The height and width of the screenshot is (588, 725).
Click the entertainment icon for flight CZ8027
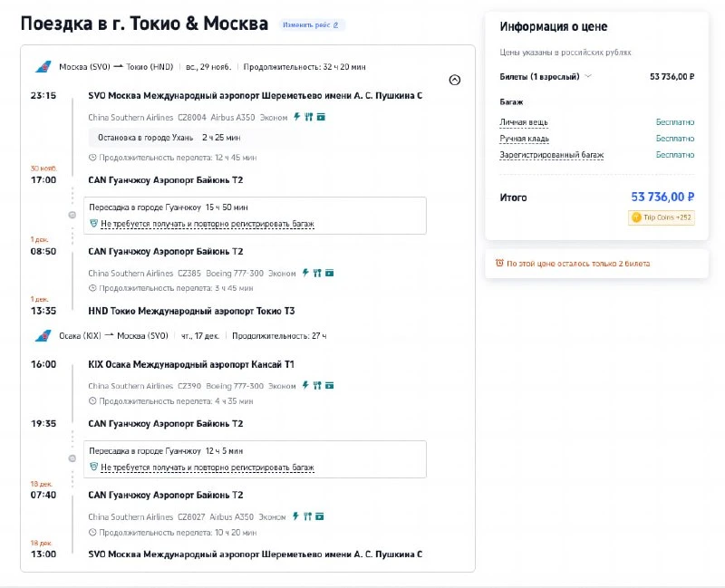tap(320, 516)
